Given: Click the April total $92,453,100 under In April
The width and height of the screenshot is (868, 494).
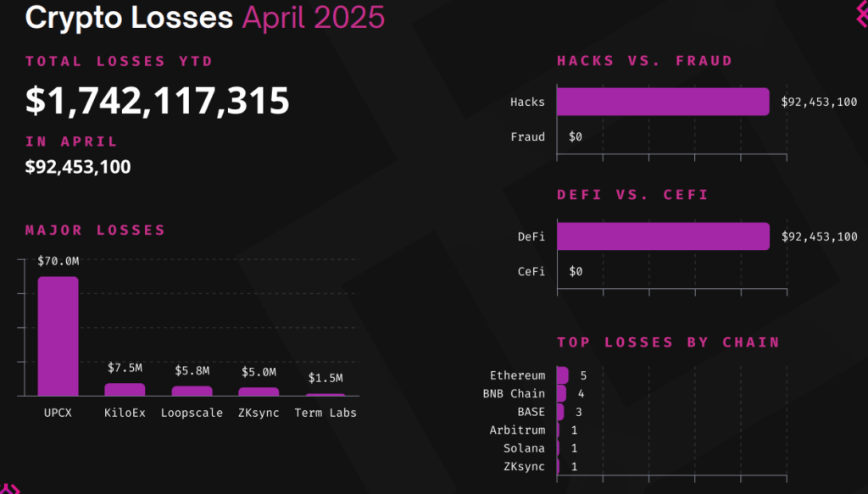Looking at the screenshot, I should (x=78, y=167).
